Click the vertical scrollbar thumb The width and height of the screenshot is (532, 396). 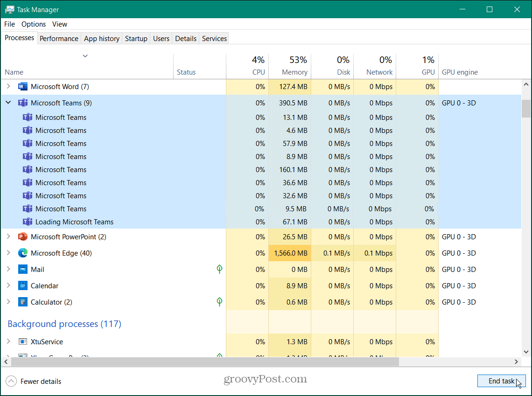(526, 108)
